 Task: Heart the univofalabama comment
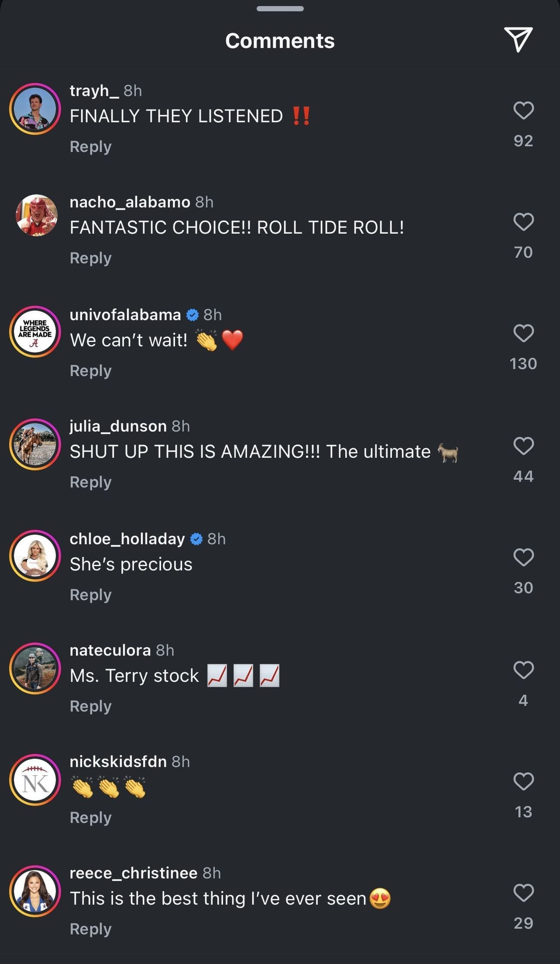[523, 333]
